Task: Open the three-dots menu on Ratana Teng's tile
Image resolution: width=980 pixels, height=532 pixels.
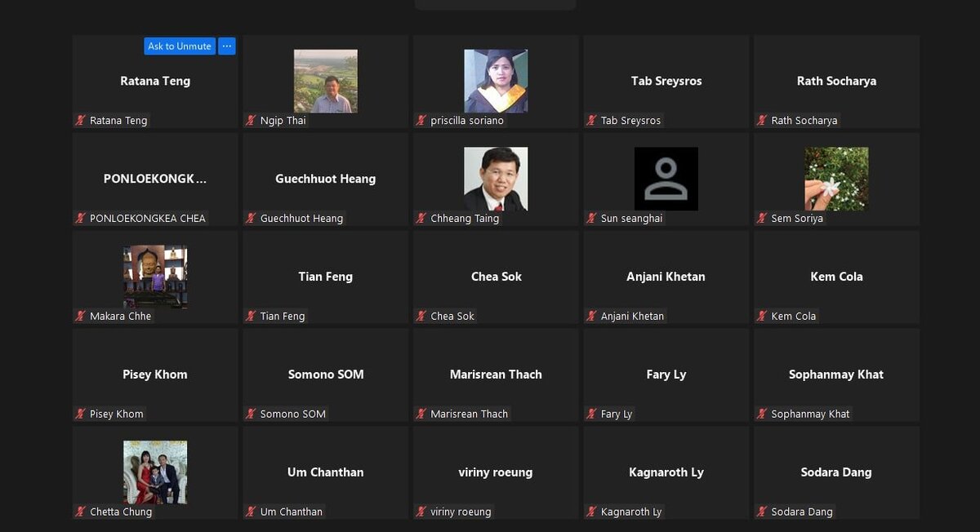Action: click(x=227, y=47)
